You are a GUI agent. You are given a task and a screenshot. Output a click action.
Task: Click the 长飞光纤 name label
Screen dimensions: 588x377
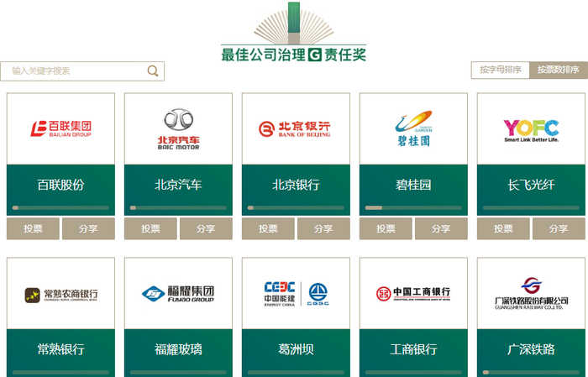point(531,185)
